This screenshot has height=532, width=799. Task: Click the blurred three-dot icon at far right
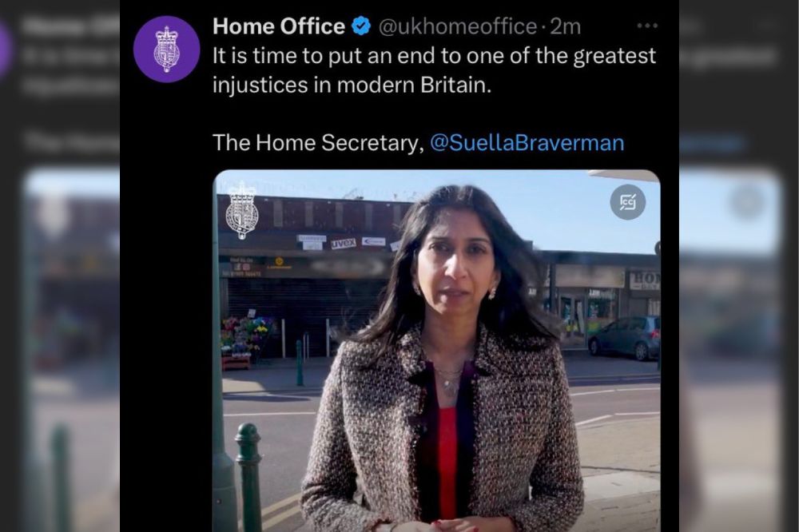click(769, 26)
